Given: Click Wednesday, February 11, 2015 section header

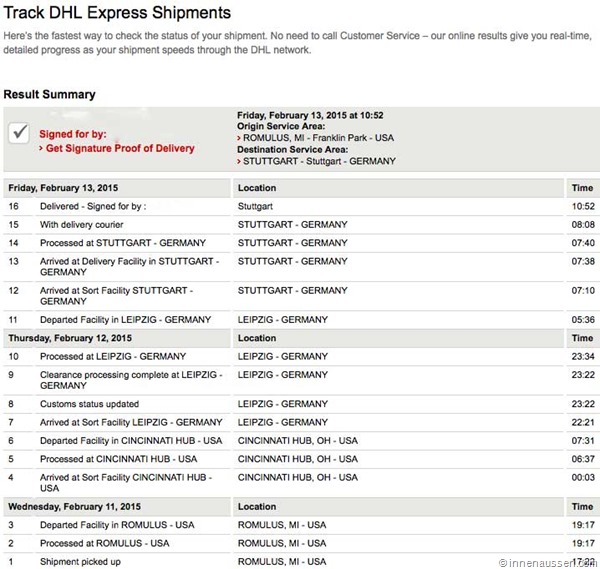Looking at the screenshot, I should coord(75,507).
